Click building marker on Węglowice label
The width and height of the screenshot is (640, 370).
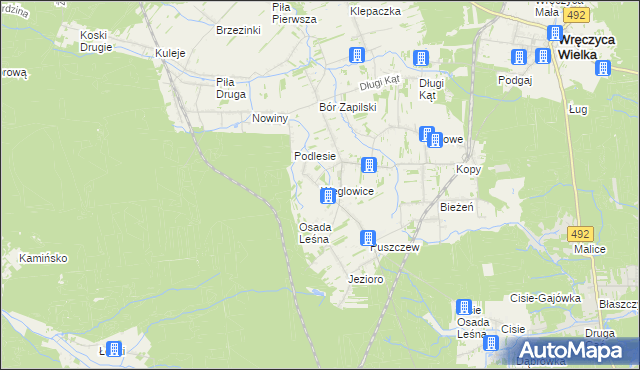pos(328,196)
